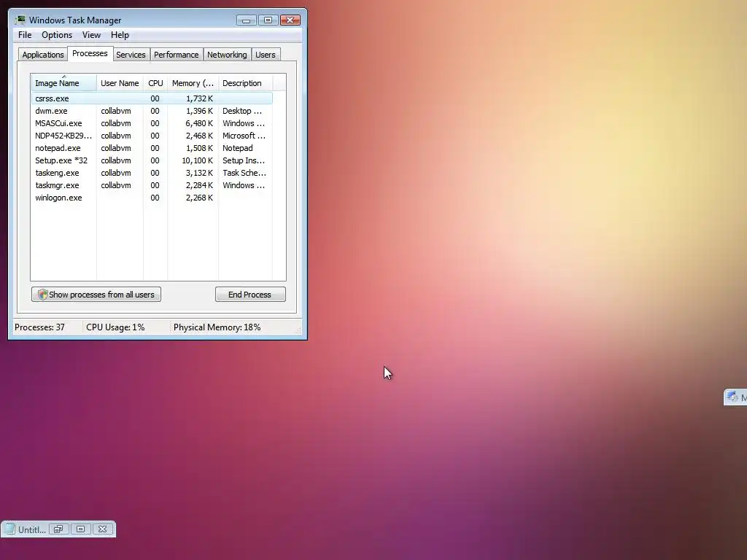
Task: Select the csrss.exe process row
Action: point(152,98)
